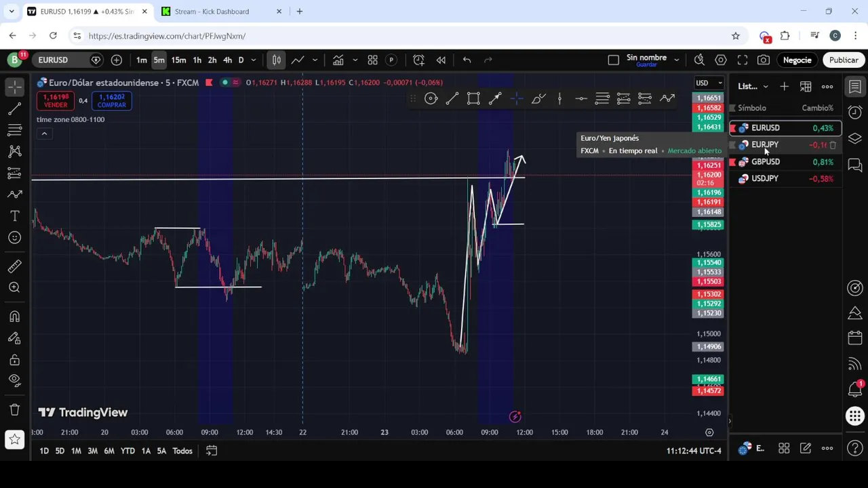This screenshot has height=488, width=868.
Task: Click the Negocie button
Action: tap(797, 60)
